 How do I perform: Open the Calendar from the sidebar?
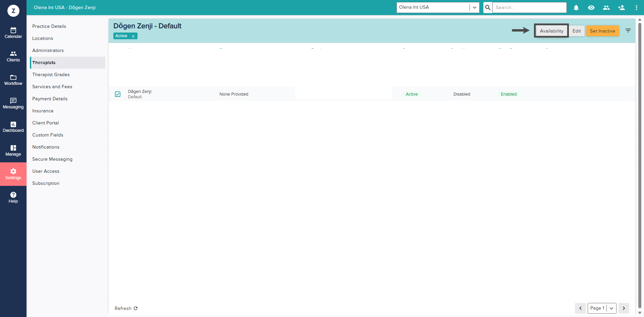pos(13,33)
